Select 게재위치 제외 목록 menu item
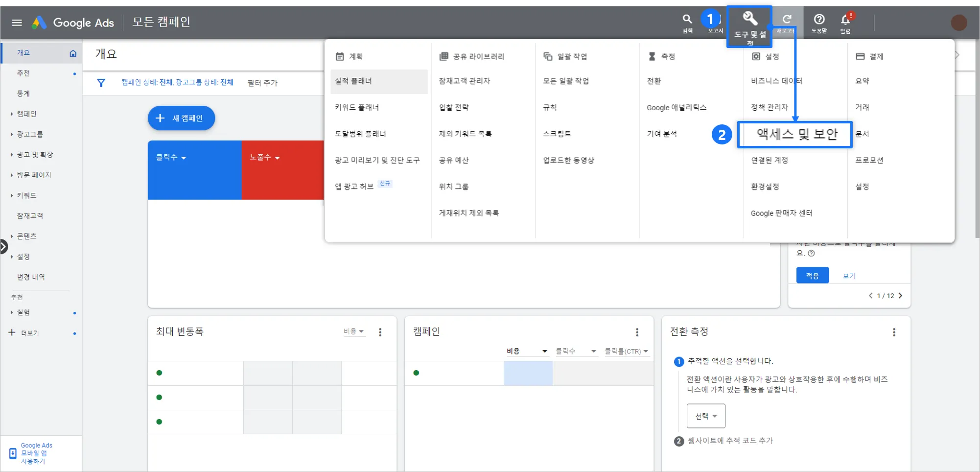This screenshot has height=472, width=980. 469,213
